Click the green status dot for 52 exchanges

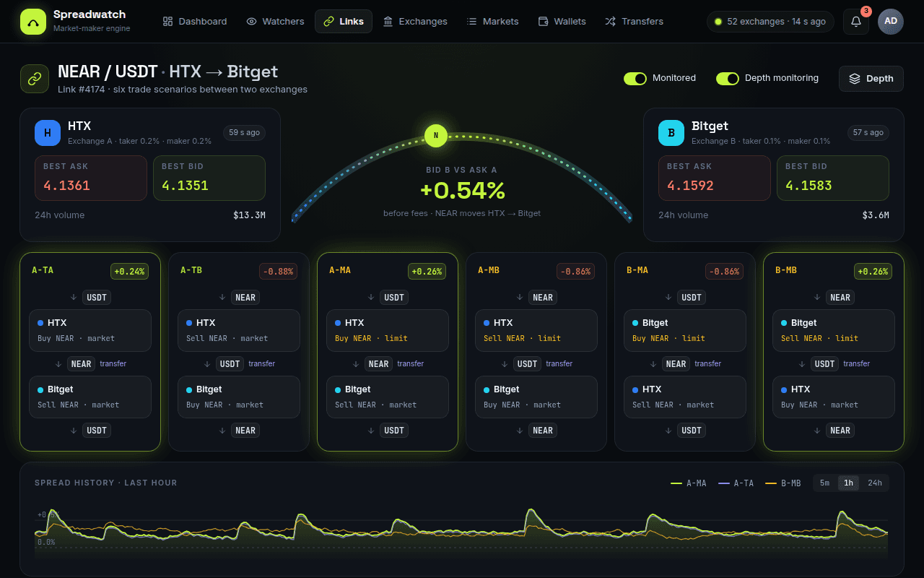(718, 22)
